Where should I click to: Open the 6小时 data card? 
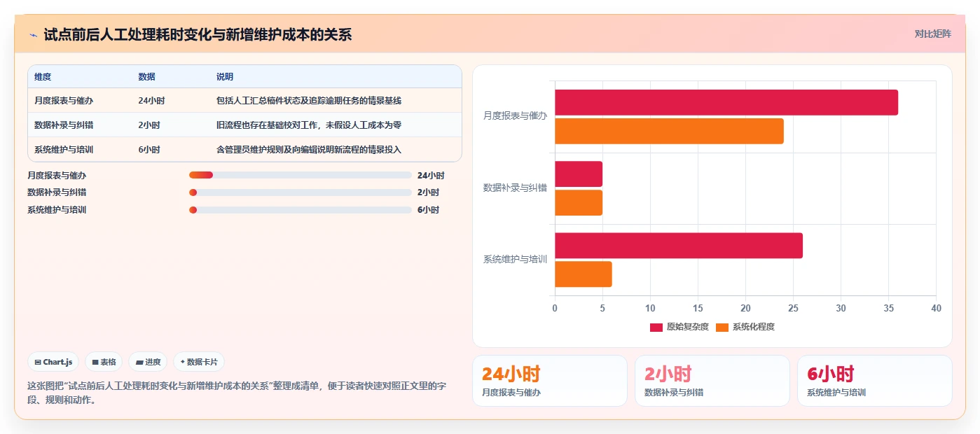click(875, 381)
